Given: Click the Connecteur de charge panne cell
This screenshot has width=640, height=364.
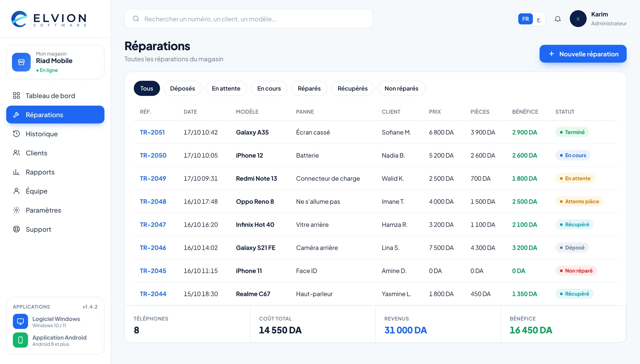Looking at the screenshot, I should (328, 178).
